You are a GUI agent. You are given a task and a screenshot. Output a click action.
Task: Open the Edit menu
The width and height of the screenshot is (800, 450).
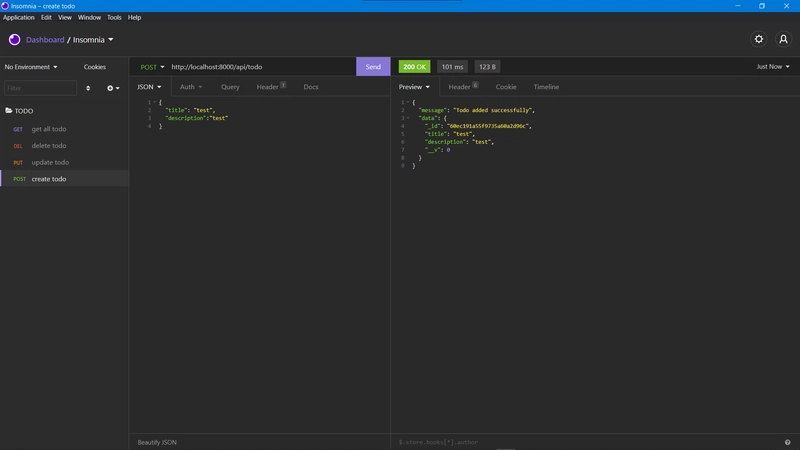[46, 17]
